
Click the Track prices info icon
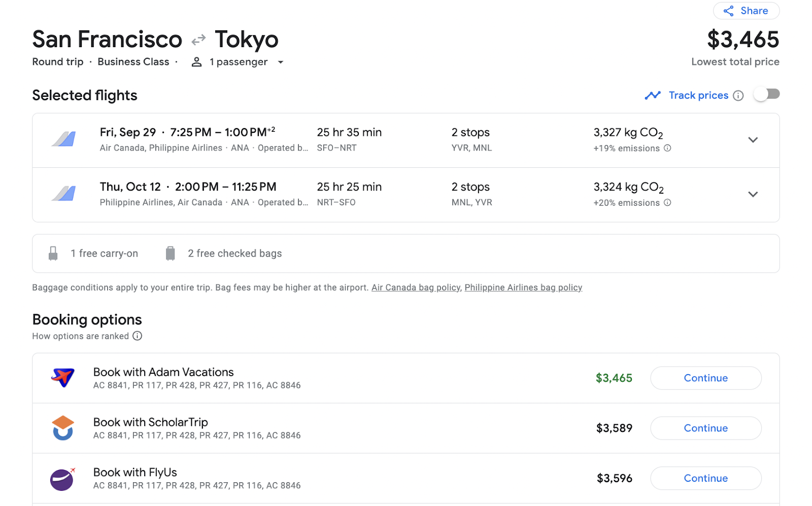pos(738,95)
